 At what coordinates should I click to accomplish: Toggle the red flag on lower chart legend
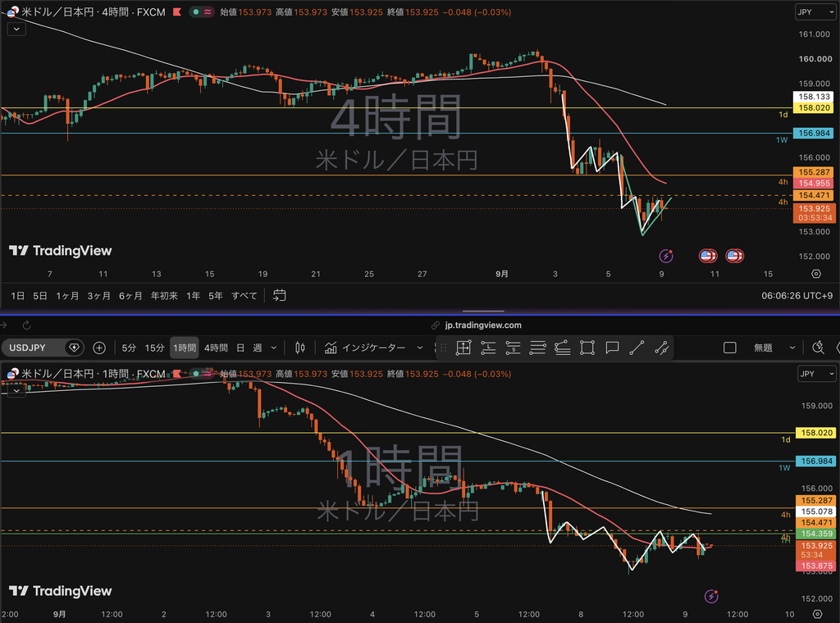click(177, 374)
